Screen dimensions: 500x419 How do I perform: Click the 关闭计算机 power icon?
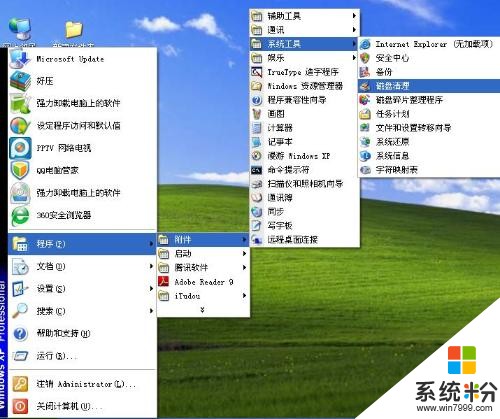[x=20, y=406]
